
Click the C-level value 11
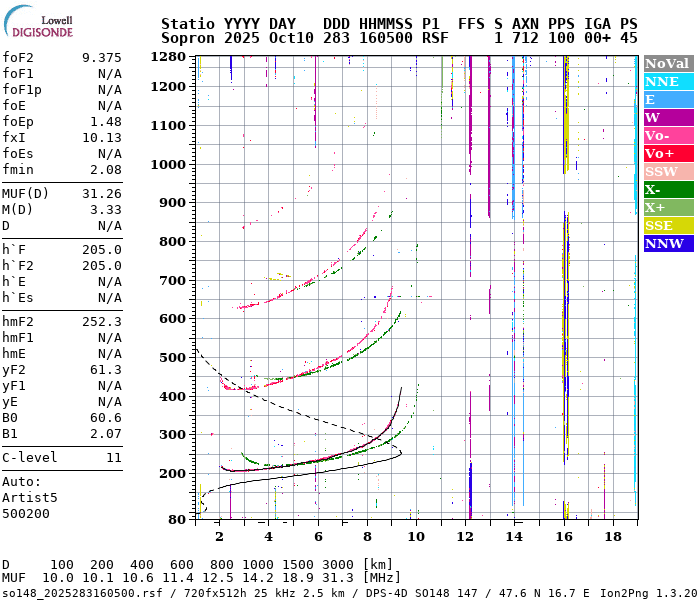(113, 457)
